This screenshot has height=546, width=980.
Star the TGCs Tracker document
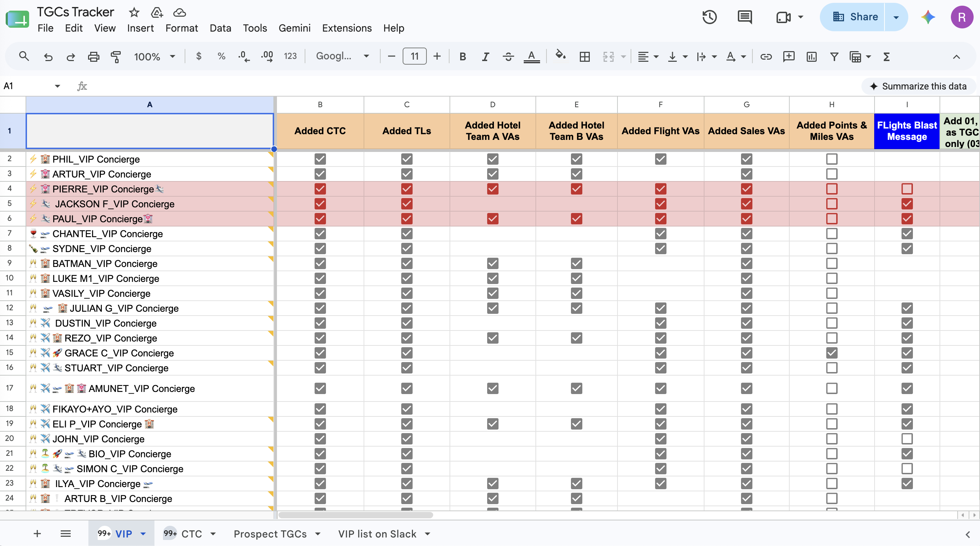click(x=134, y=12)
